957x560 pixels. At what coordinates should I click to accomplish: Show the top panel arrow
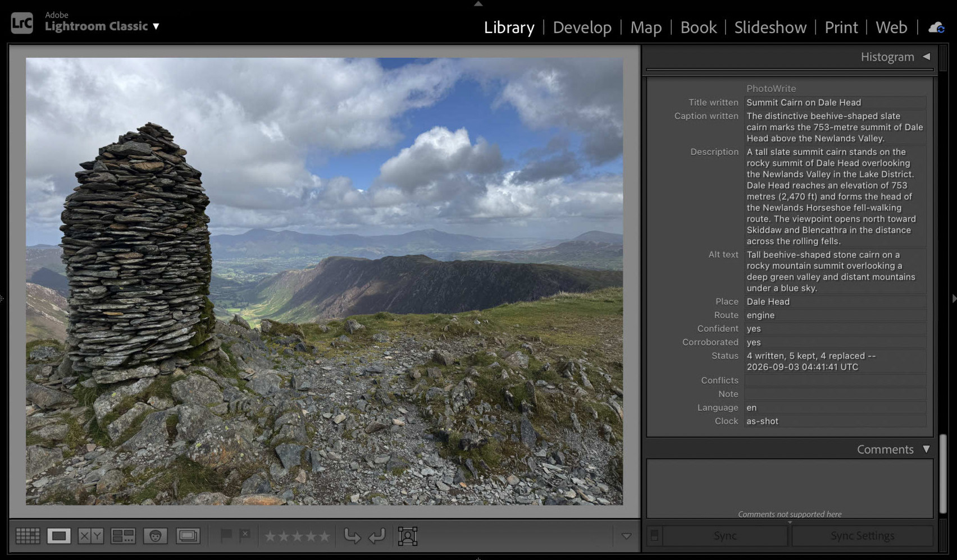(478, 3)
